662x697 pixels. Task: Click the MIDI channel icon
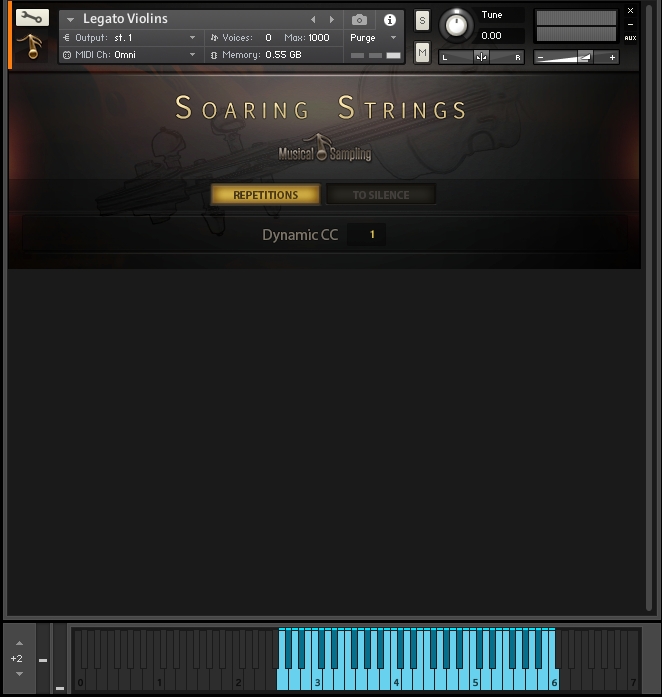tap(67, 55)
